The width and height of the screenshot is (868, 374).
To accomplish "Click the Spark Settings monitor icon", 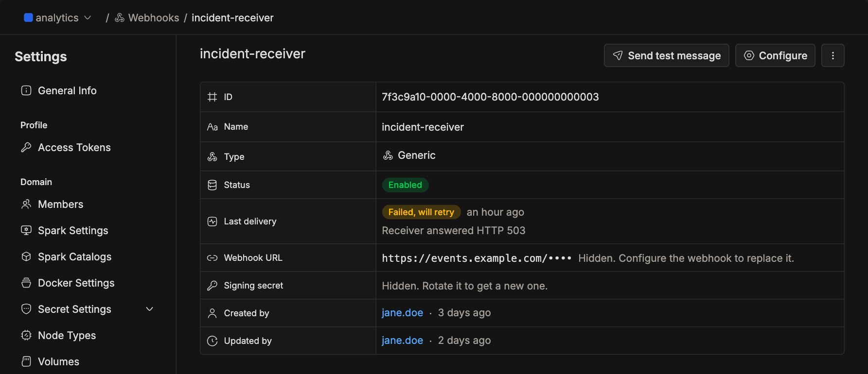I will pos(26,230).
